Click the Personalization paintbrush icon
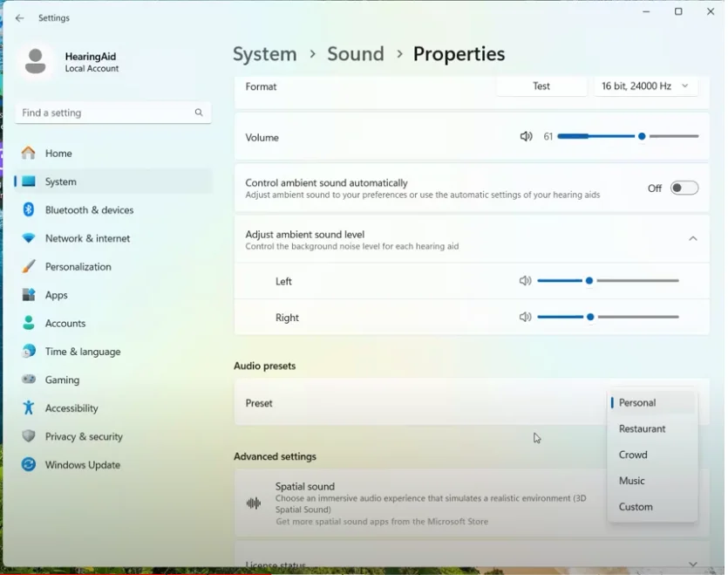728x575 pixels. tap(28, 267)
